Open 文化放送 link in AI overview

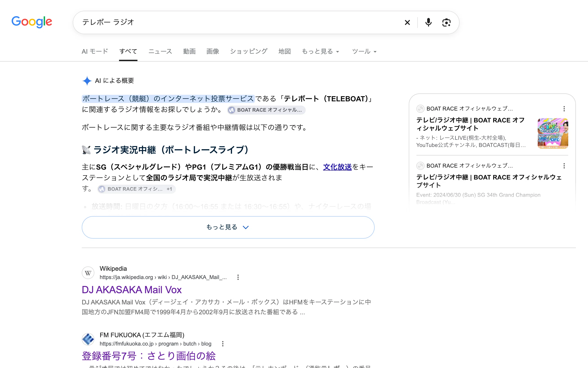[x=337, y=167]
